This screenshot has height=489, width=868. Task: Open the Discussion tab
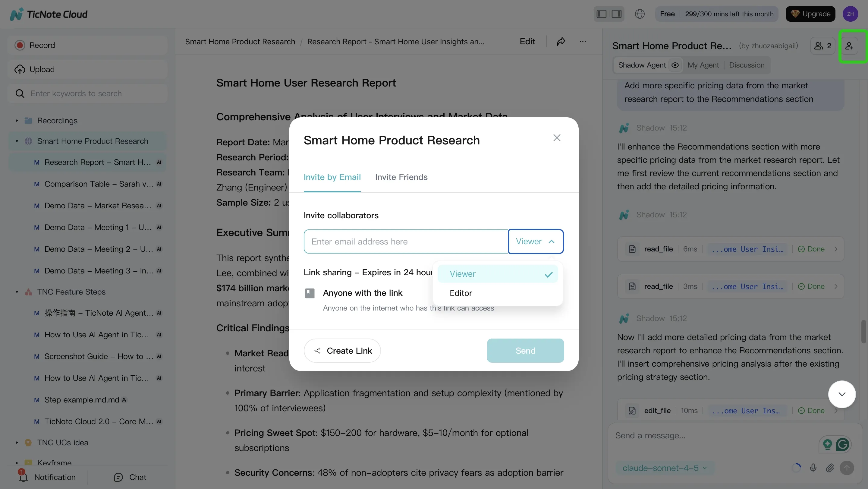[747, 65]
